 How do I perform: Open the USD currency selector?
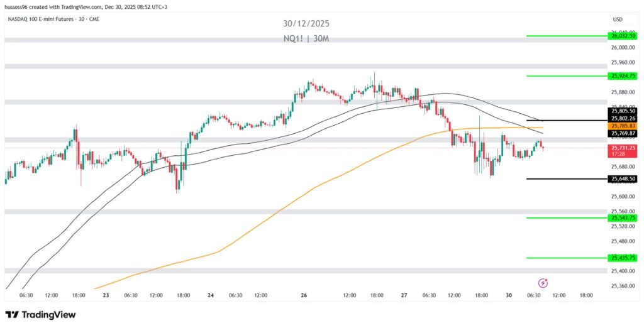tap(617, 19)
